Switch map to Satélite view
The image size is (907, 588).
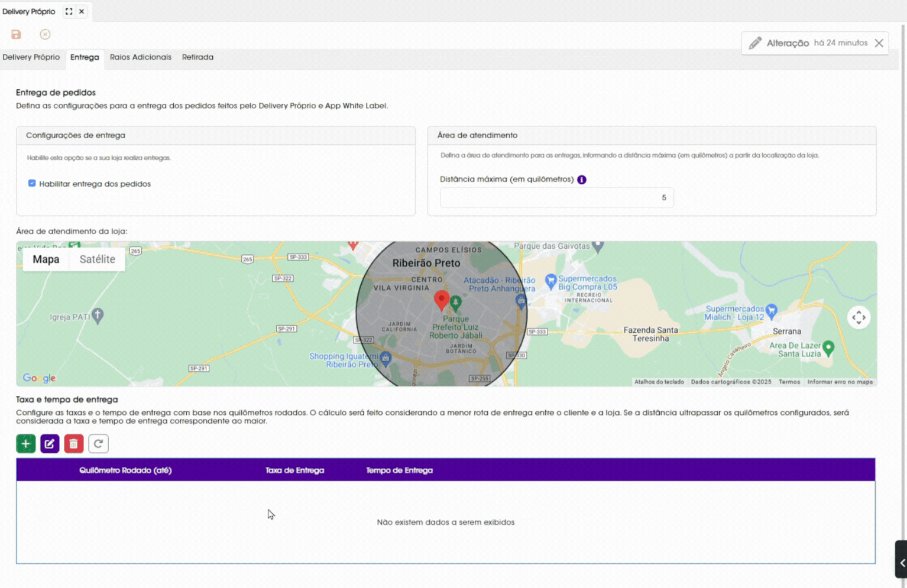98,259
